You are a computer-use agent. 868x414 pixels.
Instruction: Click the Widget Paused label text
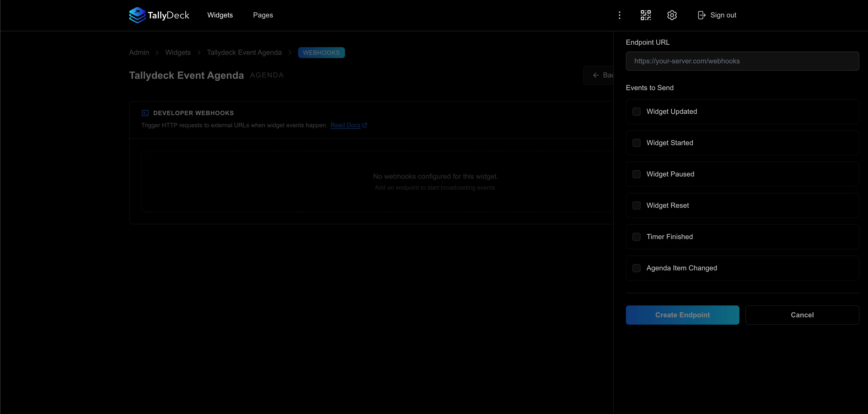(x=670, y=174)
